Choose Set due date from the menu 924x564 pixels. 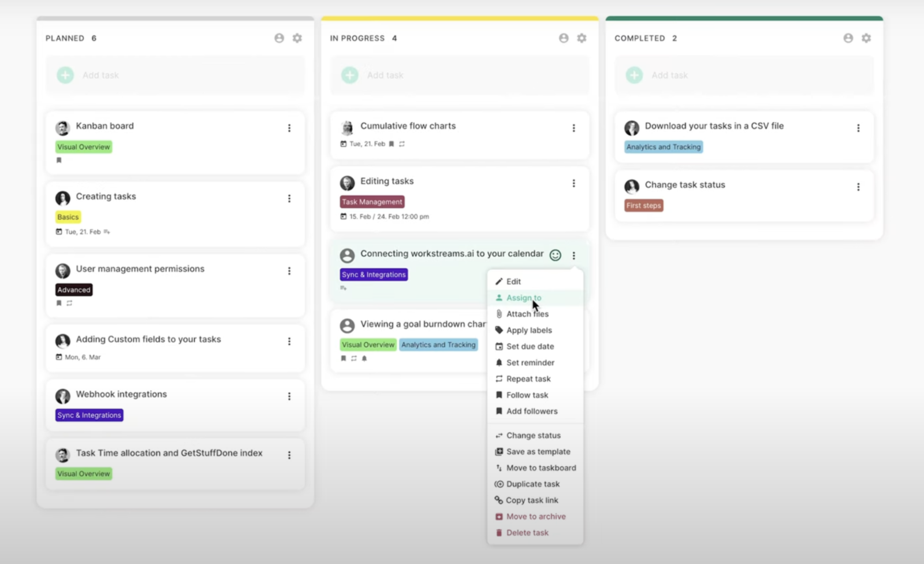click(530, 346)
